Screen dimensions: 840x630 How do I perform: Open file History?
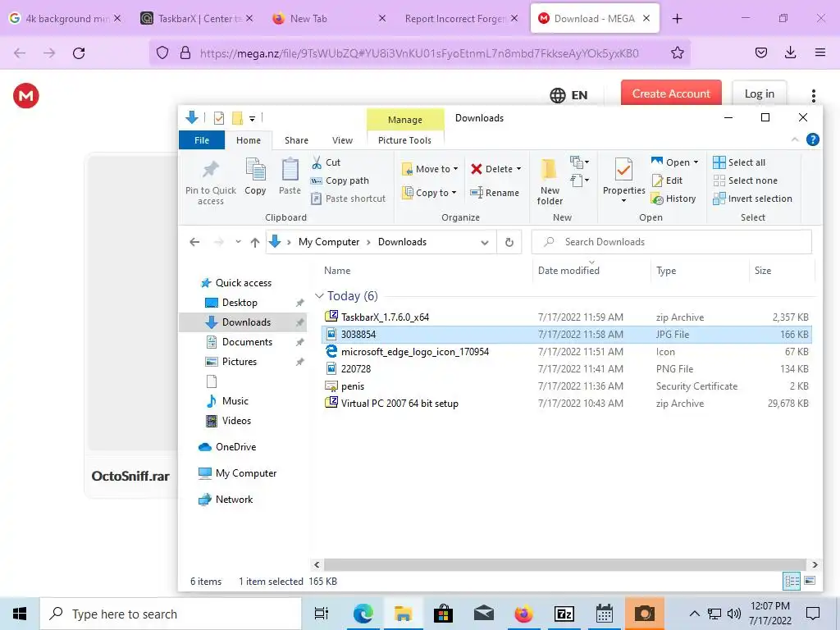click(x=673, y=199)
